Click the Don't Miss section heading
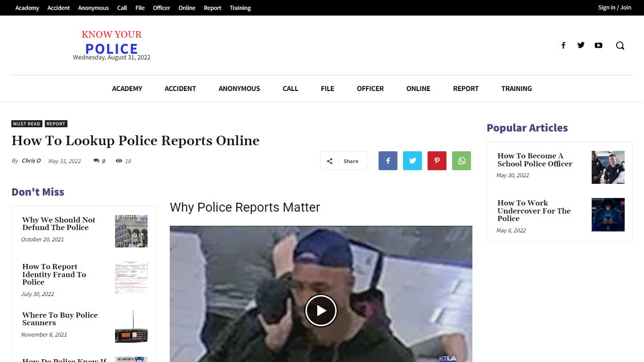 (x=38, y=192)
